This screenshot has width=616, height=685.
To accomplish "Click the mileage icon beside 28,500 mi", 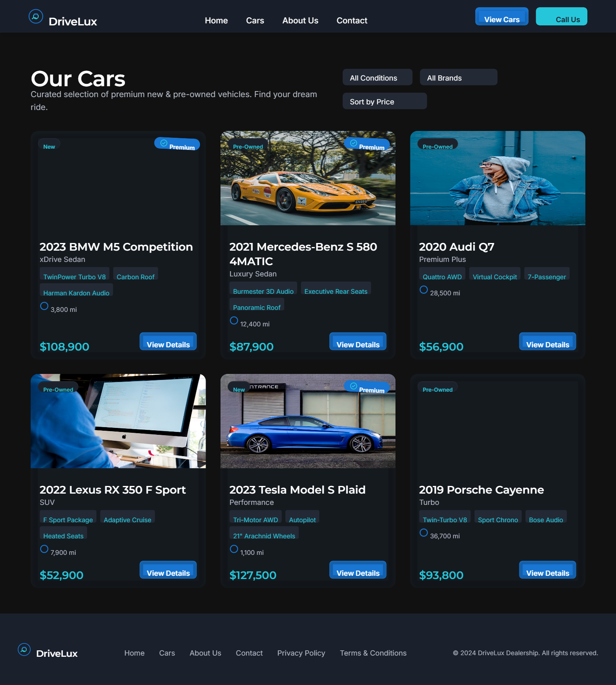I will pyautogui.click(x=424, y=290).
